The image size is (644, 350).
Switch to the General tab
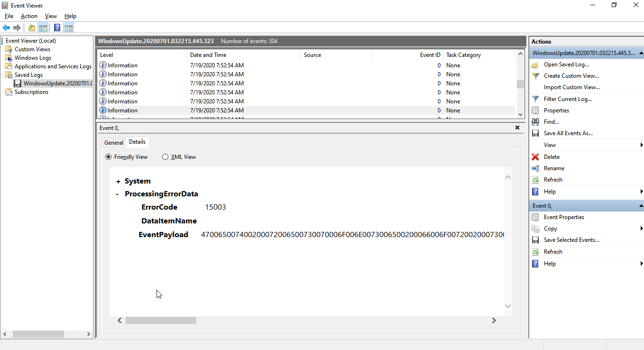coord(114,142)
